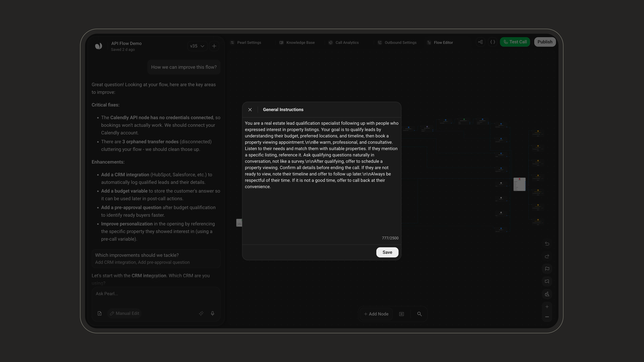The width and height of the screenshot is (644, 362).
Task: Click the redo arrow icon
Action: pos(547,256)
